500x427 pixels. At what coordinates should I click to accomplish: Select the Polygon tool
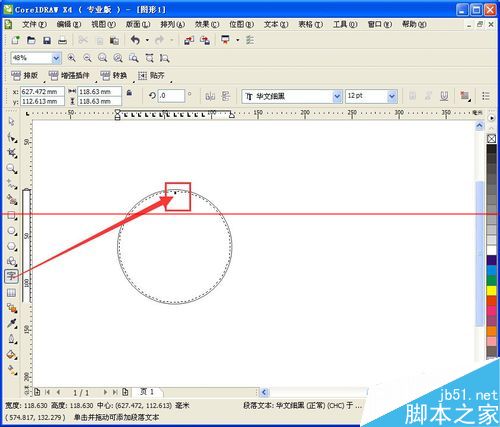click(x=12, y=246)
